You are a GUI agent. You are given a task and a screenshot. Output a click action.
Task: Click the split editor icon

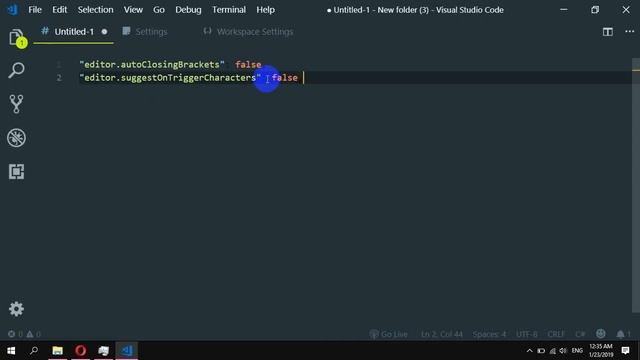[608, 32]
